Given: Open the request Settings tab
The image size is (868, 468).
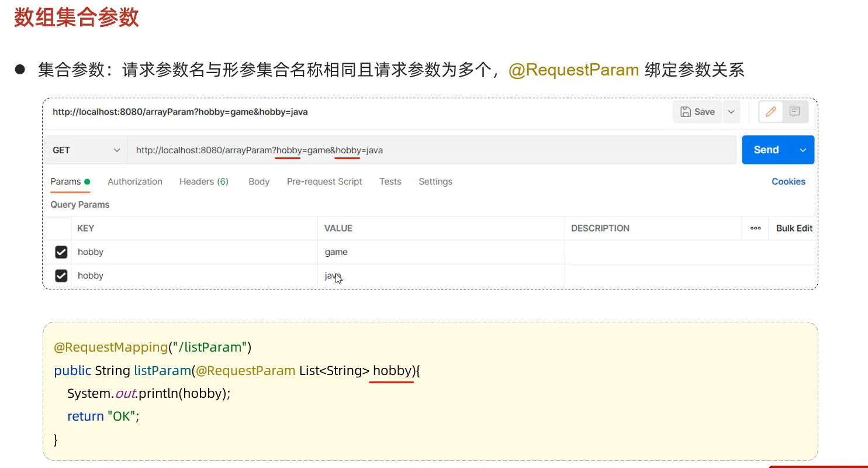Looking at the screenshot, I should click(435, 182).
